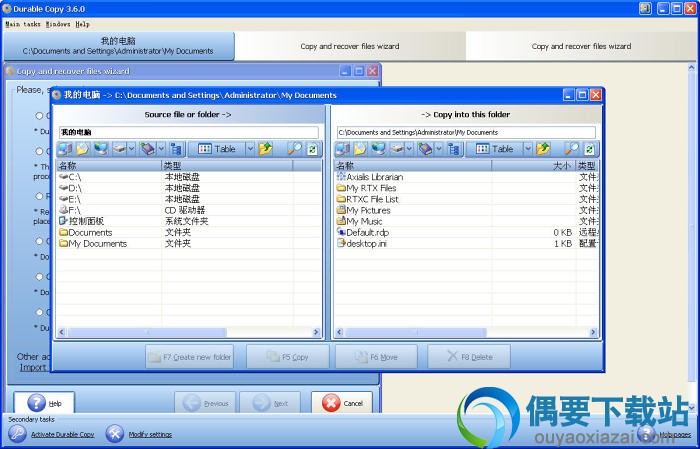This screenshot has width=700, height=449.
Task: Select the C:\ drive row
Action: (x=188, y=177)
